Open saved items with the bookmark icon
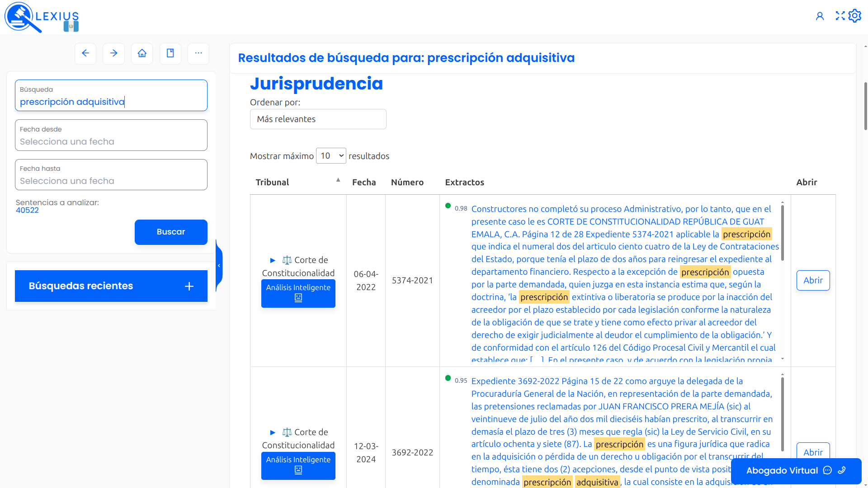This screenshot has width=868, height=488. (x=170, y=53)
